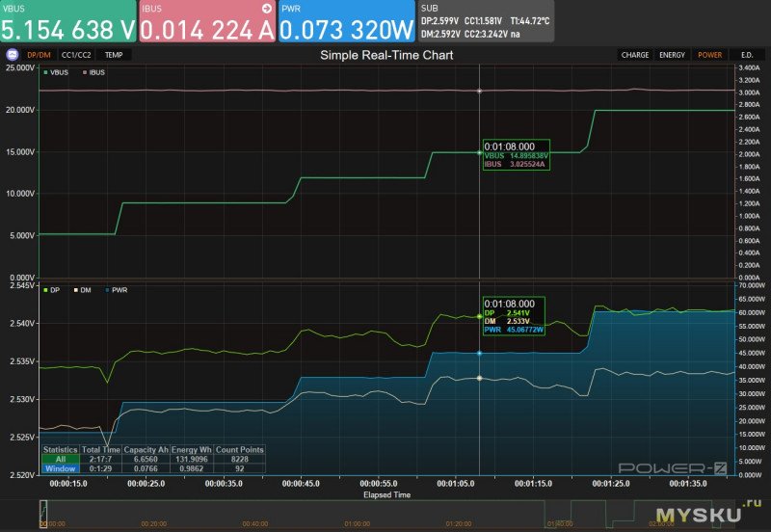This screenshot has height=532, width=771.
Task: Switch to the CC1/CC2 chart tab
Action: [76, 55]
